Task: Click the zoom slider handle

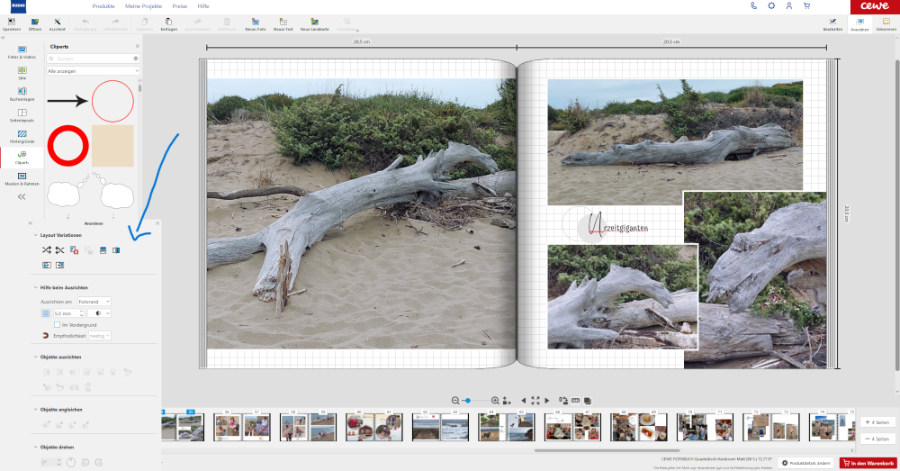Action: [x=467, y=400]
